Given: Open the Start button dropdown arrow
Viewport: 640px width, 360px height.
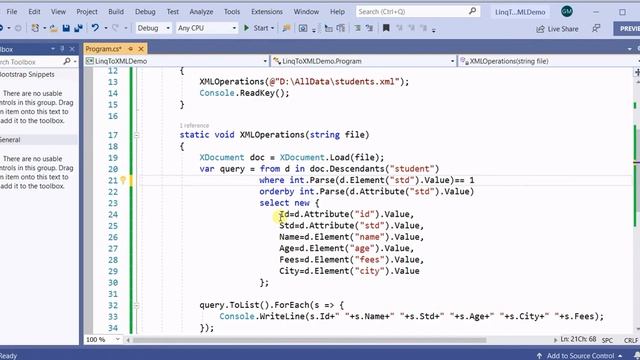Looking at the screenshot, I should tap(273, 28).
